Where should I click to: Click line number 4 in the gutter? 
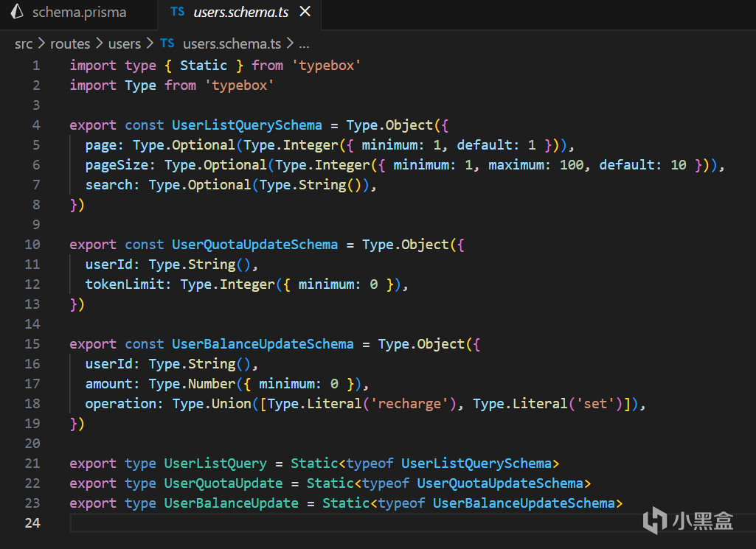pyautogui.click(x=36, y=125)
